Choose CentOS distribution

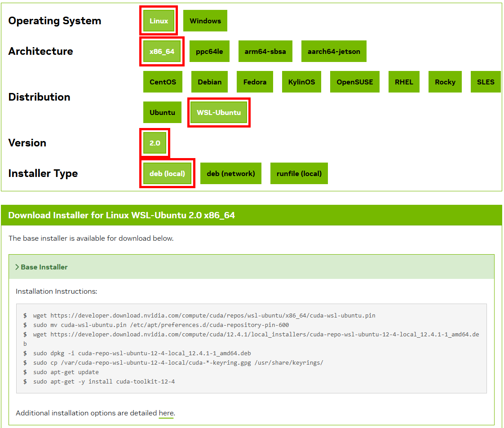[x=163, y=82]
